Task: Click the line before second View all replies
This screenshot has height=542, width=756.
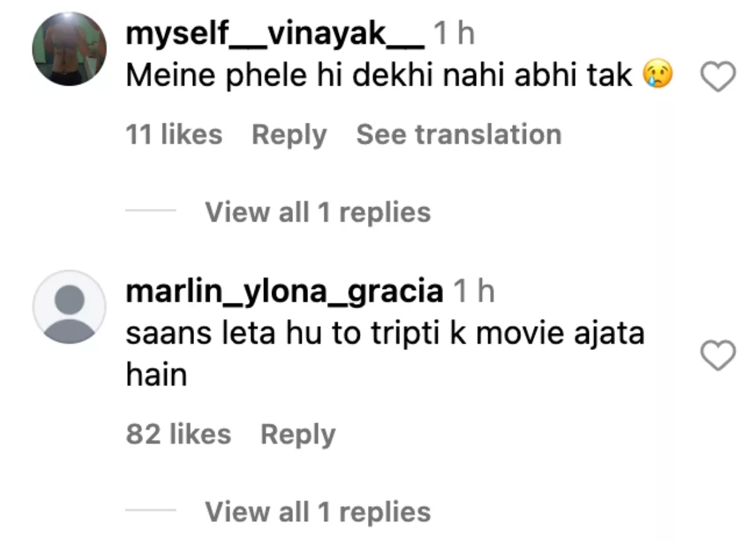Action: 151,512
